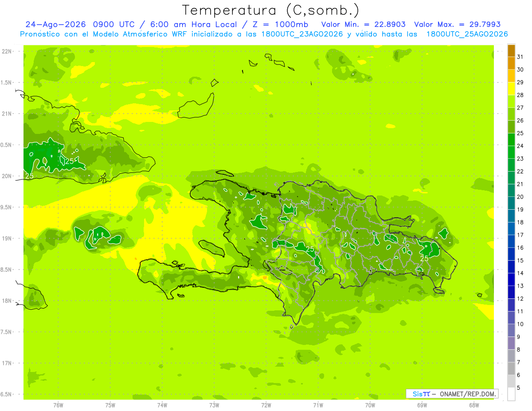Click the '76W' longitude label
Screen dimensions: 532x411
[x=58, y=405]
